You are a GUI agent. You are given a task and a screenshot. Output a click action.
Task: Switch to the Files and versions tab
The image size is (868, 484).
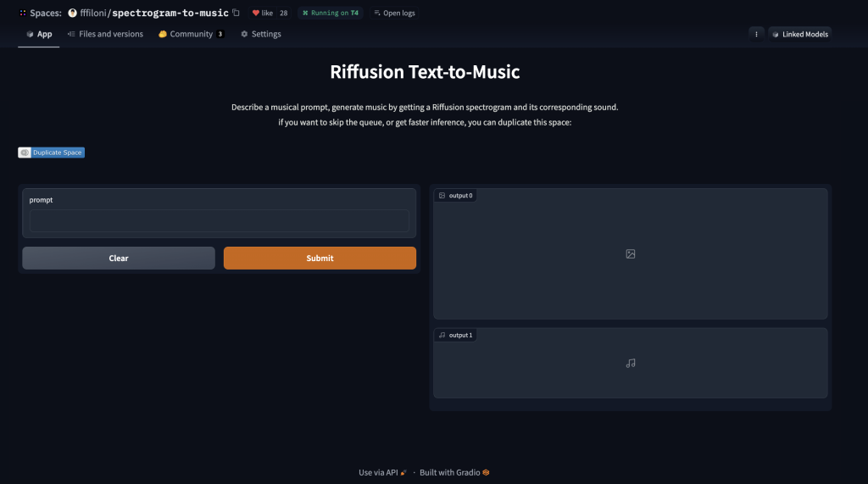[x=105, y=34]
